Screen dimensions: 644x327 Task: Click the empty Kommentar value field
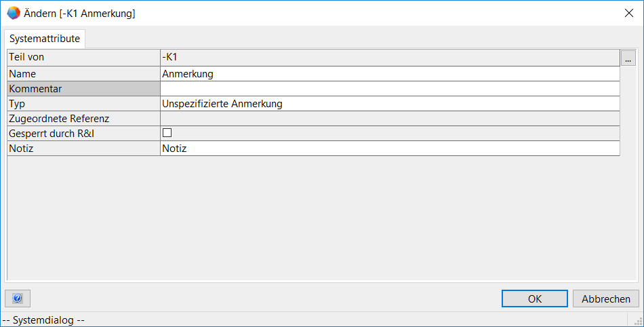390,89
